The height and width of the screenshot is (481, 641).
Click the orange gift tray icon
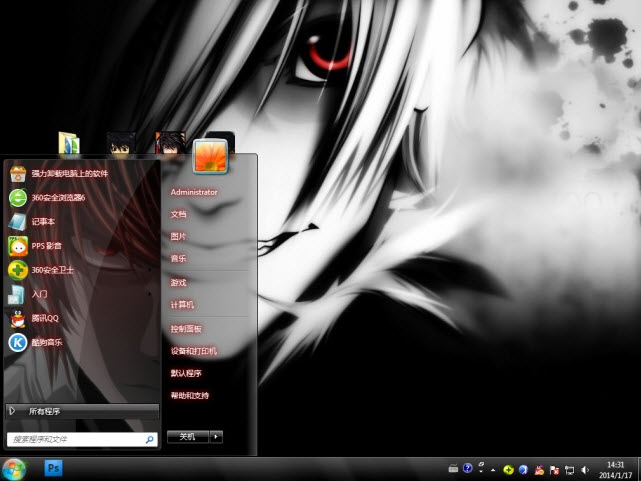(539, 470)
